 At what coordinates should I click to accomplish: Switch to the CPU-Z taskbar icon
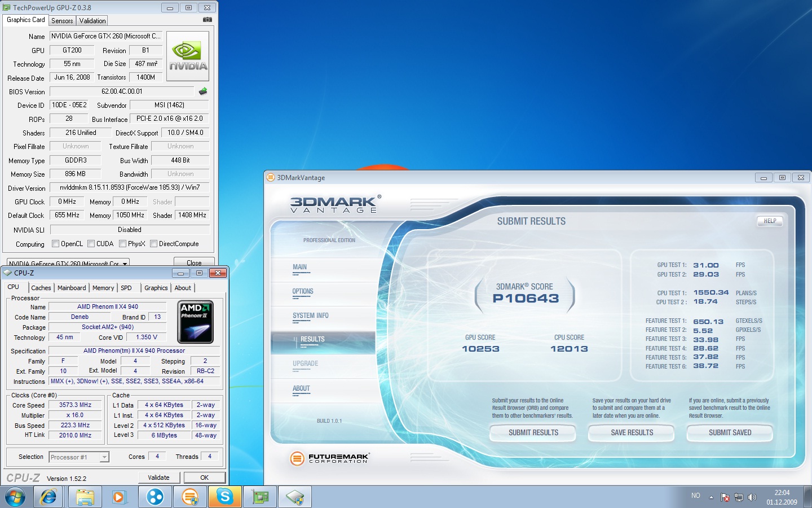point(295,497)
